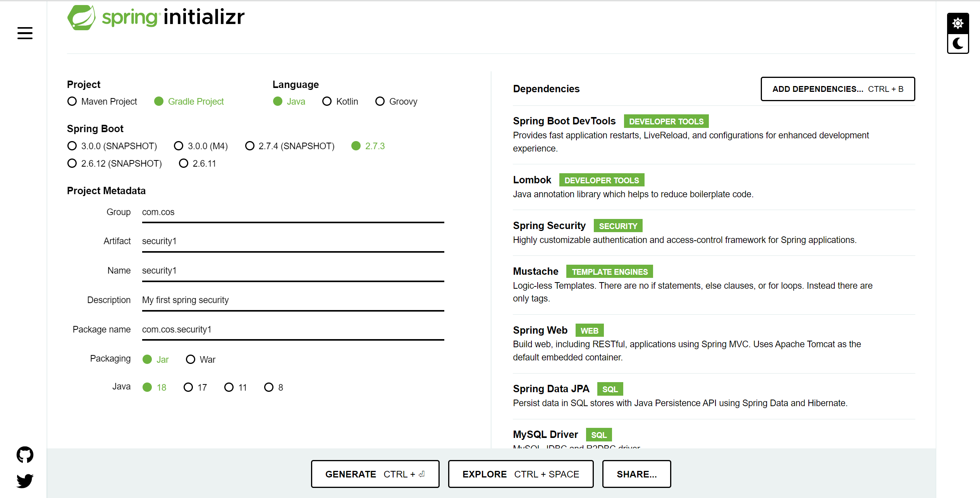Viewport: 980px width, 498px height.
Task: Click SQL tag beside Spring Data JPA
Action: coord(610,389)
